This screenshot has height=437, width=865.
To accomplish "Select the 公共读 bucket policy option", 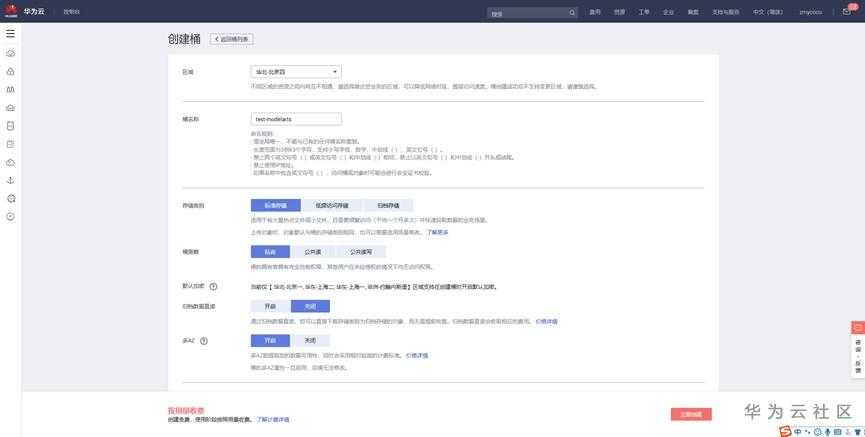I will point(313,252).
